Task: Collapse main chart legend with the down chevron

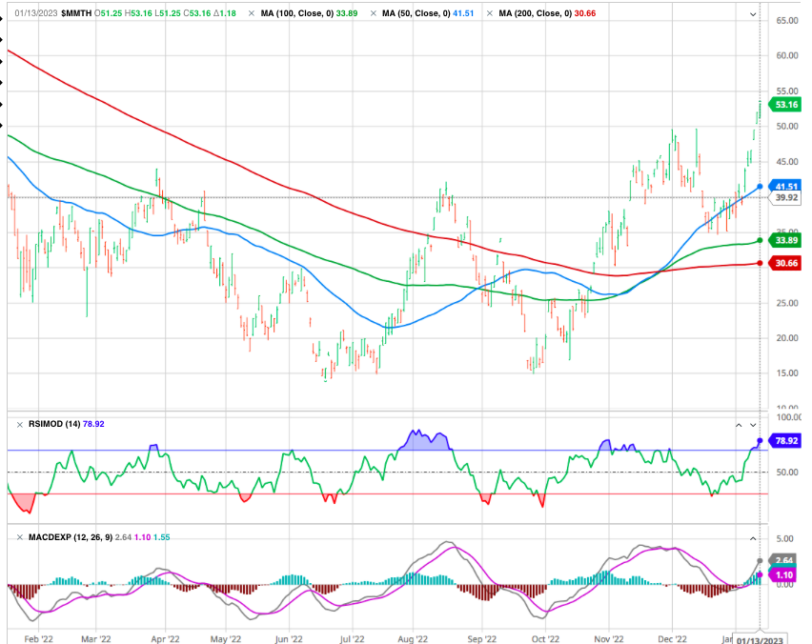Action: click(753, 14)
